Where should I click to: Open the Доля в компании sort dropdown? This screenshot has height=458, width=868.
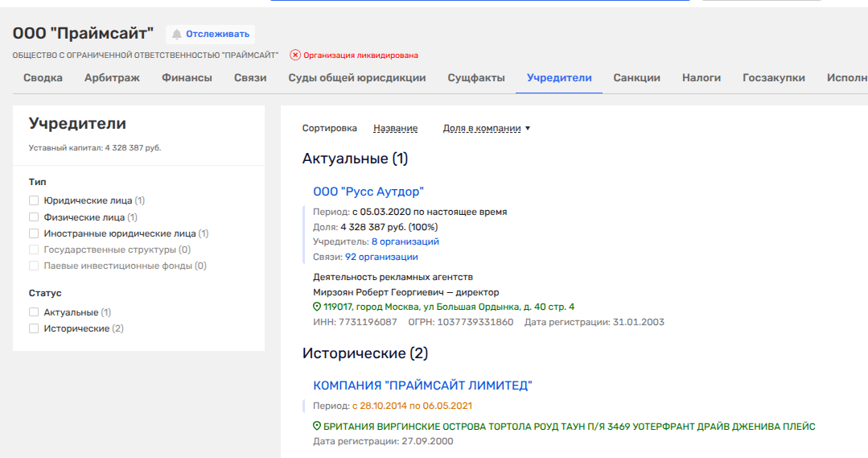pyautogui.click(x=486, y=128)
